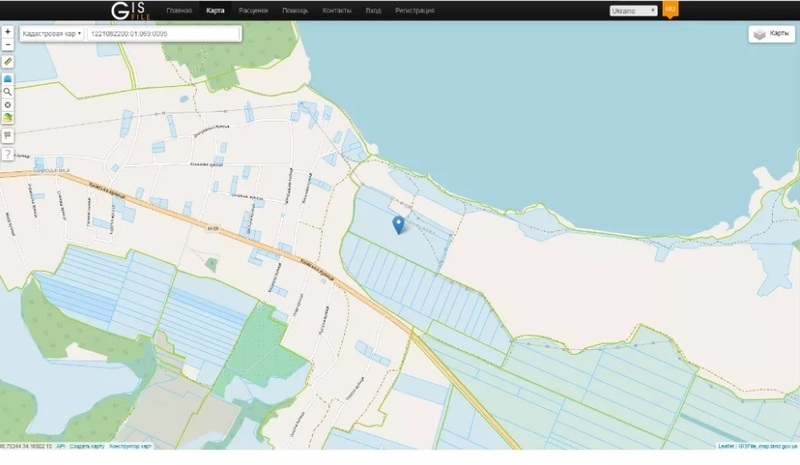
Task: Open the 'Карты' basemap selector
Action: [x=771, y=34]
